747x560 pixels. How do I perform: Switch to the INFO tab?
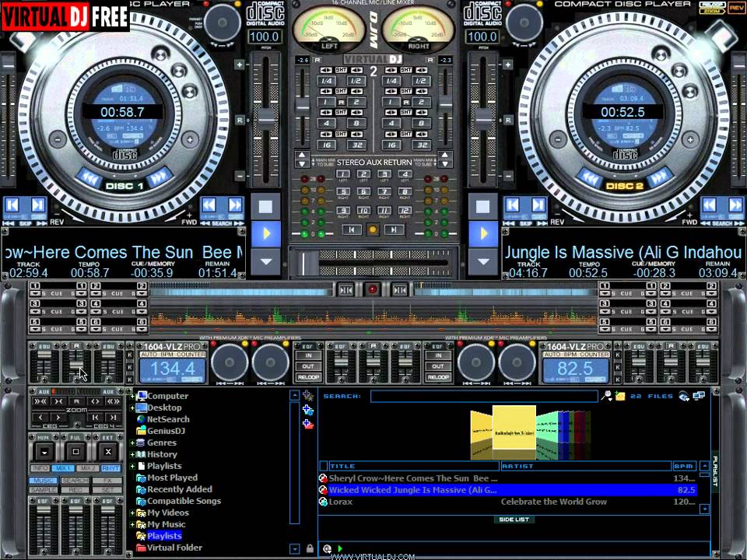pos(40,468)
